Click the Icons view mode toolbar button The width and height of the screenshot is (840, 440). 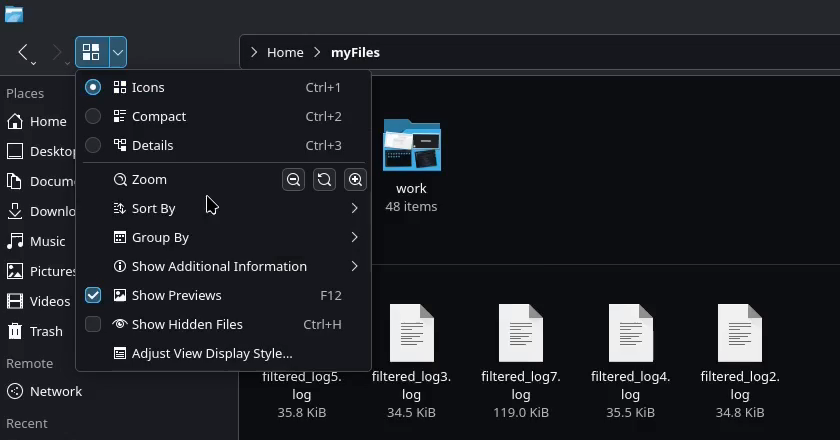coord(92,52)
